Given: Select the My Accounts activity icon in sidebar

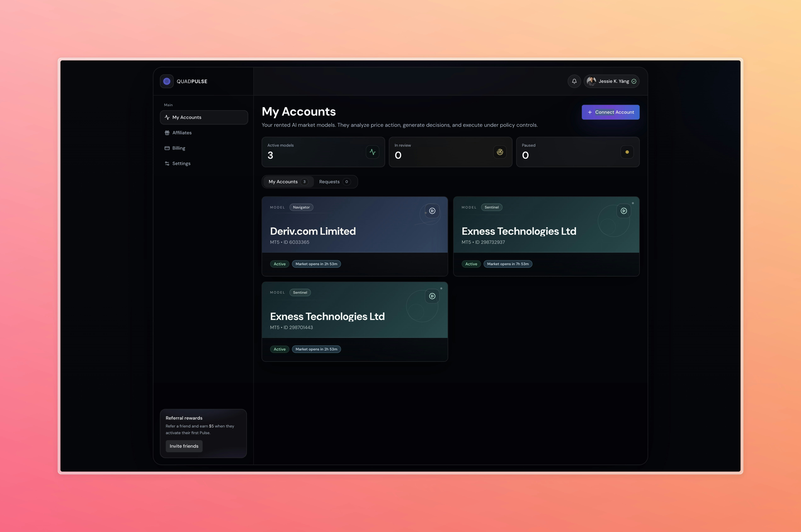Looking at the screenshot, I should coord(167,117).
